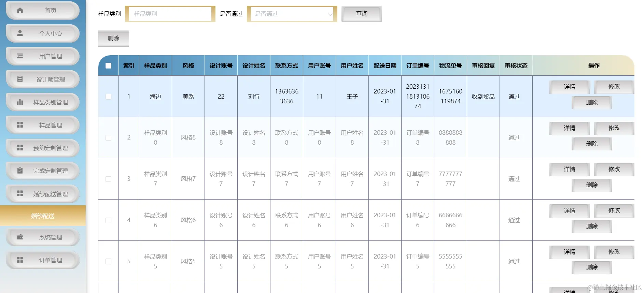
Task: Expand 样品类别管理 menu
Action: point(43,102)
